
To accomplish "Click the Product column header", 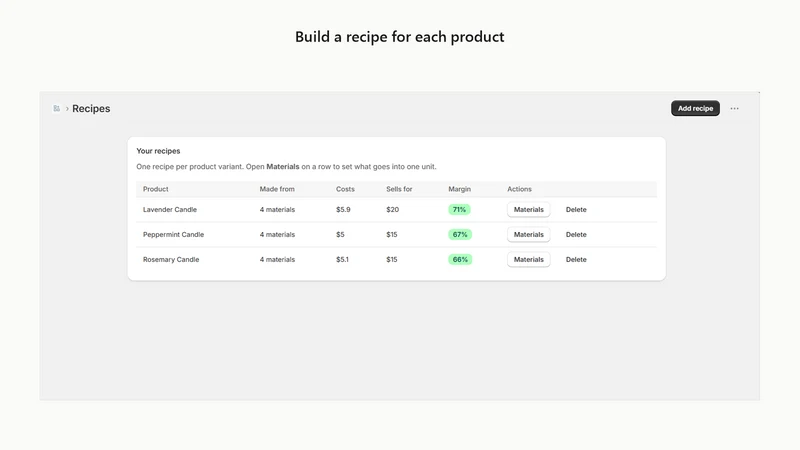I will (x=156, y=189).
